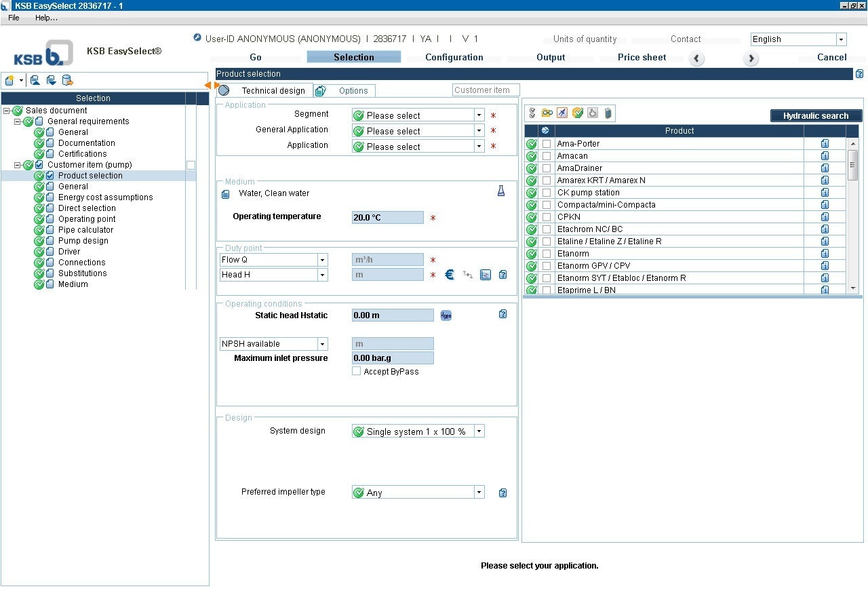Enable the Accept ByPass checkbox

point(356,371)
